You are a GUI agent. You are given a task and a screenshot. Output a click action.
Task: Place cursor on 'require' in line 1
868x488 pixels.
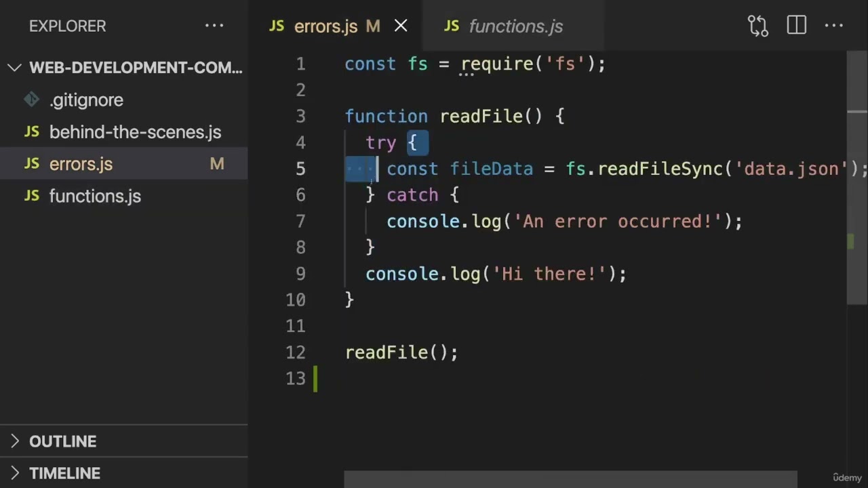click(497, 64)
